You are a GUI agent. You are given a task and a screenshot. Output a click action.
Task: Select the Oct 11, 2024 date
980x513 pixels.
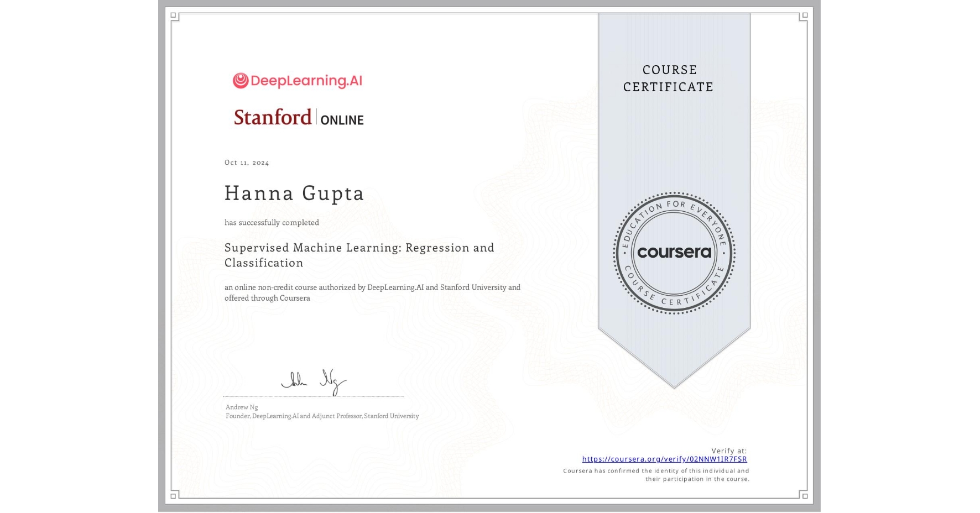tap(246, 162)
